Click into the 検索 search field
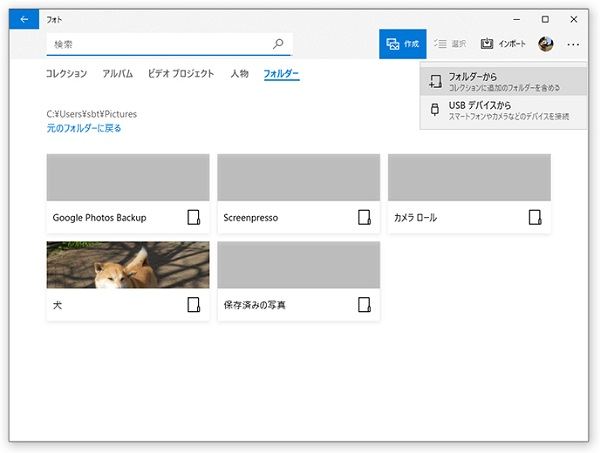The height and width of the screenshot is (453, 600). tap(160, 44)
